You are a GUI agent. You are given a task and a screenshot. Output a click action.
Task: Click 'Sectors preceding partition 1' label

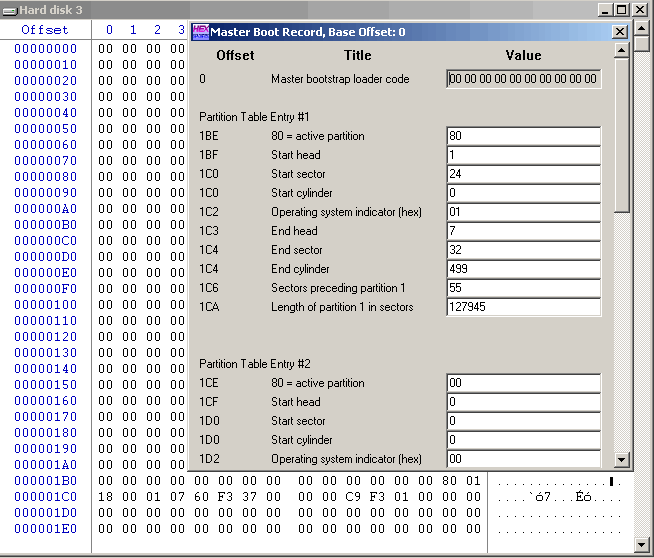click(338, 288)
